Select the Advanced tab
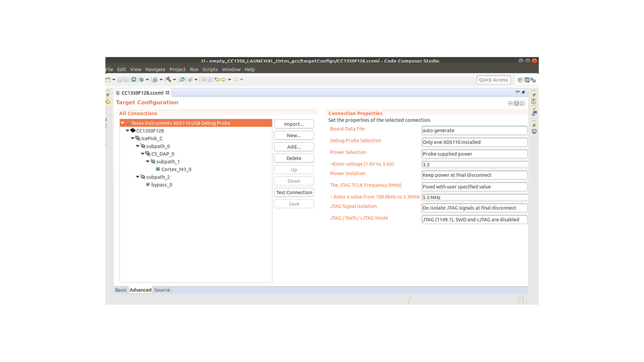The width and height of the screenshot is (644, 362). pyautogui.click(x=140, y=290)
